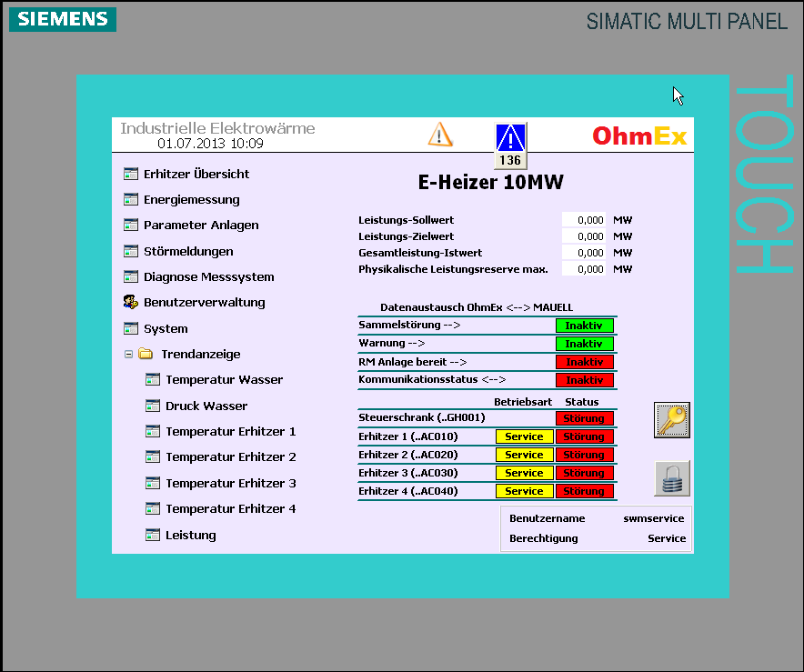Click the Siemens logo

pyautogui.click(x=63, y=19)
